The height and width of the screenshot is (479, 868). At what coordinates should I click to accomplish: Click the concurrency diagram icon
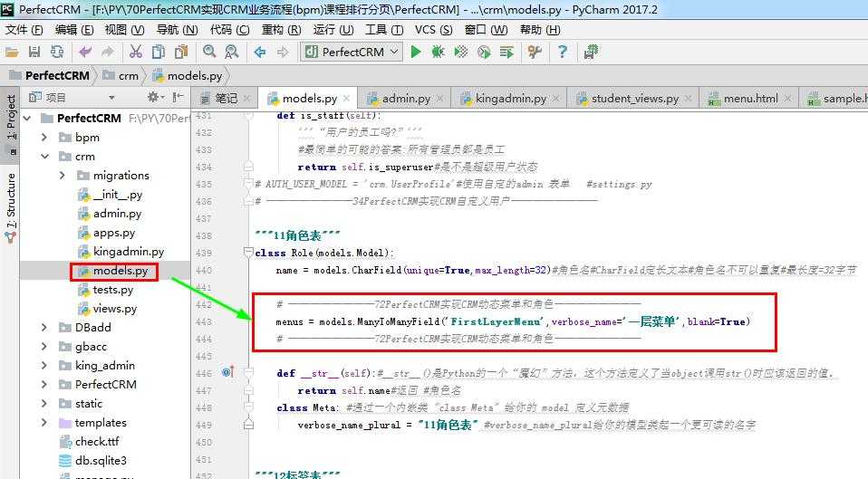(506, 52)
